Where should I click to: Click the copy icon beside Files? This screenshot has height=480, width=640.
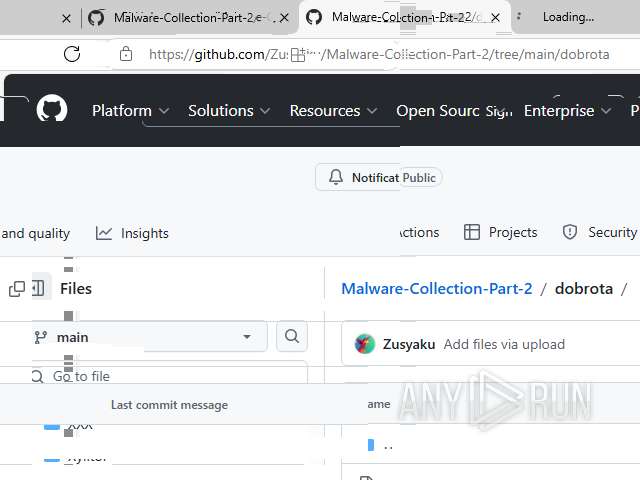tap(17, 289)
